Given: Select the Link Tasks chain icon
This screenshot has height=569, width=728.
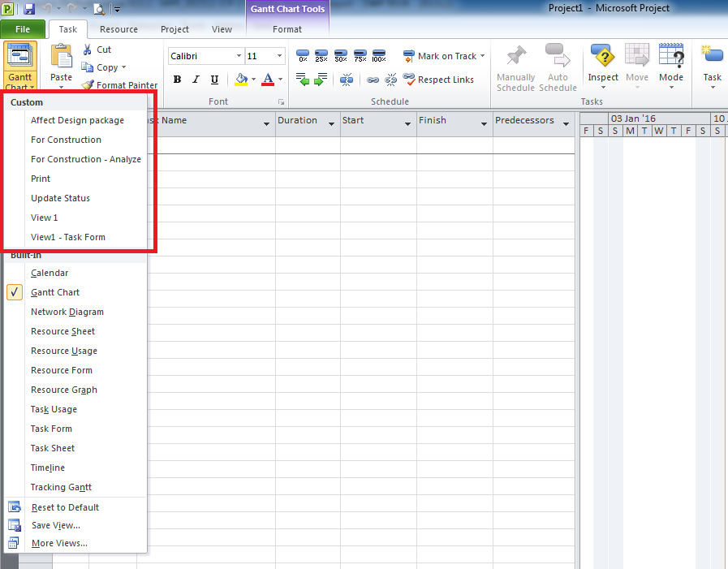Looking at the screenshot, I should point(373,80).
